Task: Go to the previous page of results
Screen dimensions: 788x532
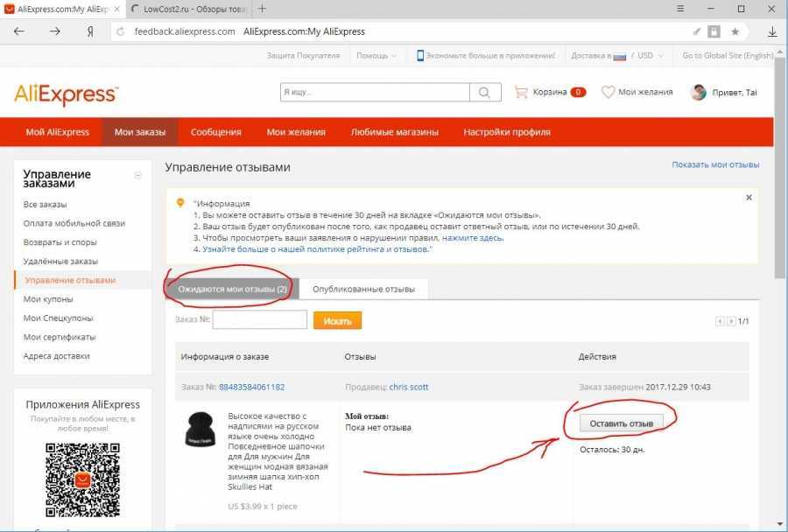Action: [x=720, y=321]
